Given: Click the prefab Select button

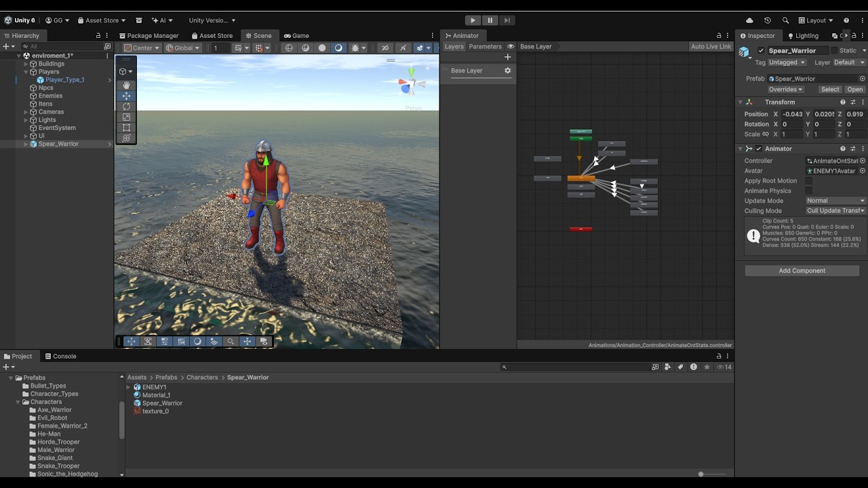Looking at the screenshot, I should (830, 89).
